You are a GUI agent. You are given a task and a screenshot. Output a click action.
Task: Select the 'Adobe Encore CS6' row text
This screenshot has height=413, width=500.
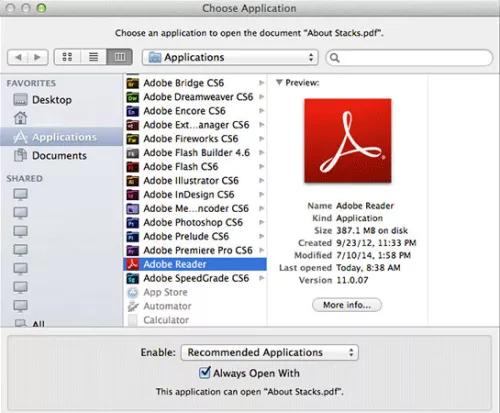point(184,111)
